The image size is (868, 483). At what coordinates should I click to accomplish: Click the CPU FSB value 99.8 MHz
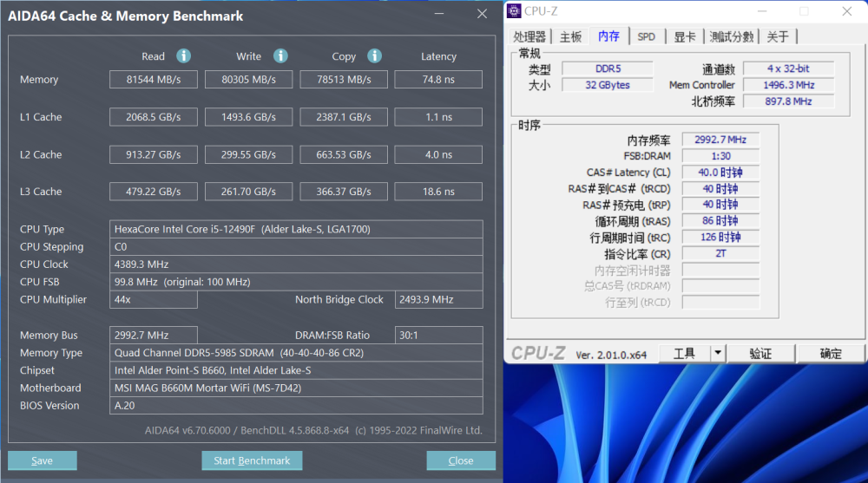[296, 282]
